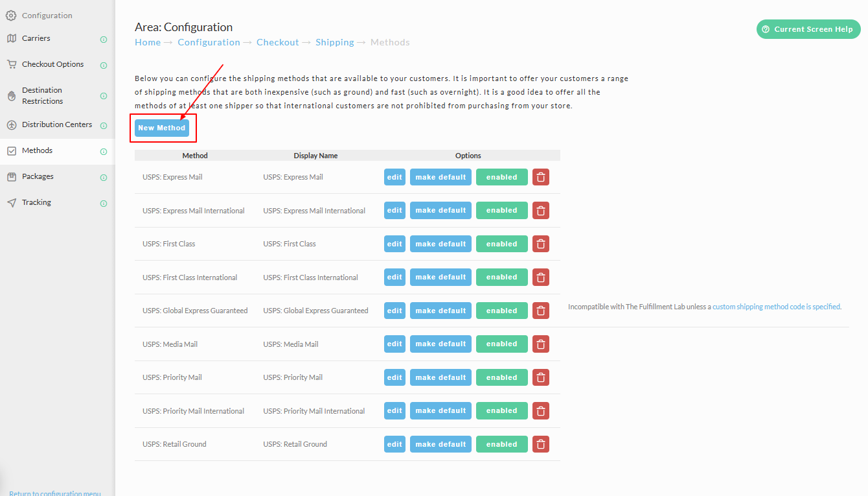Image resolution: width=868 pixels, height=496 pixels.
Task: Remove USPS: Retail Ground via trash icon
Action: pyautogui.click(x=541, y=444)
